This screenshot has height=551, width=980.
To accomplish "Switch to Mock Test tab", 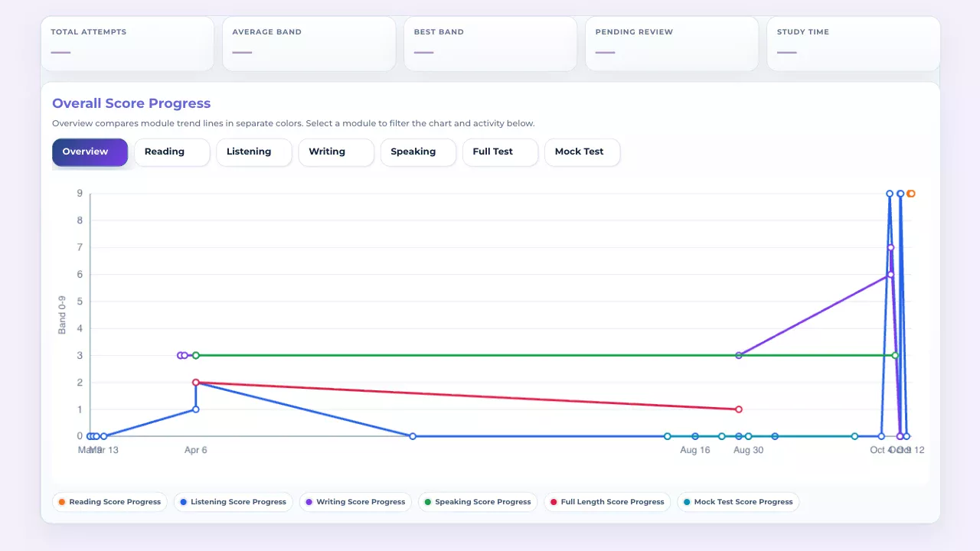I will click(x=583, y=152).
